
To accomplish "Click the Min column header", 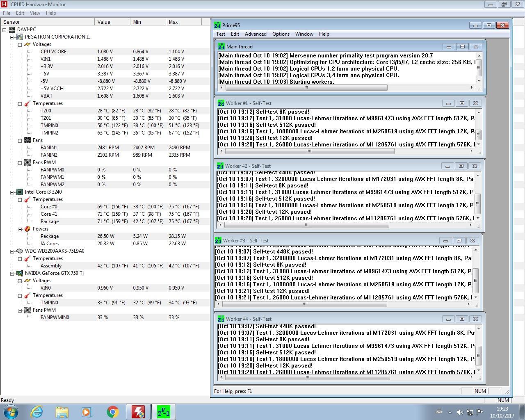I will [148, 22].
